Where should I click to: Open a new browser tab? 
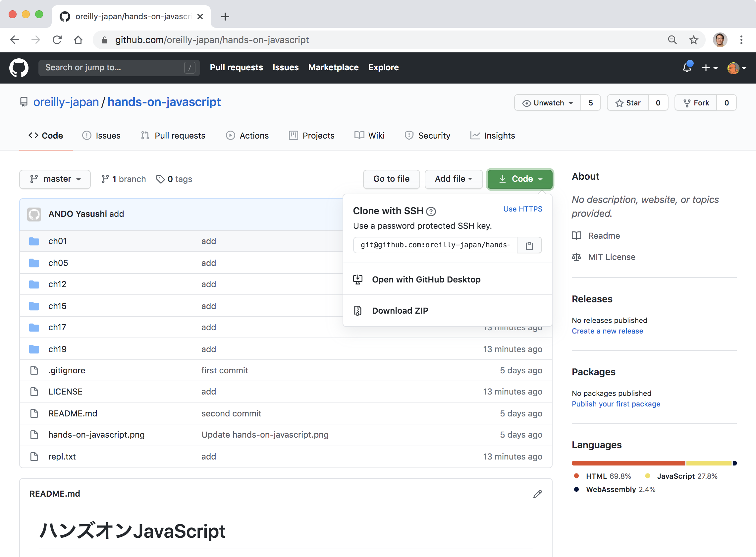tap(225, 17)
